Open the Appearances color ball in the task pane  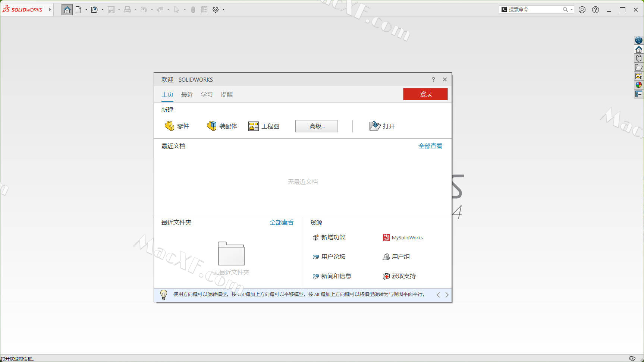click(x=639, y=85)
